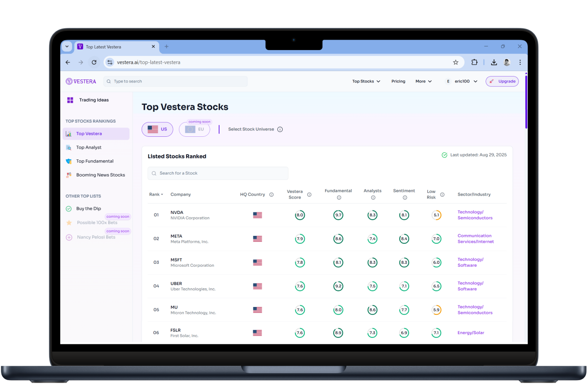588x384 pixels.
Task: Select NVIDIA Corporation company name
Action: [x=190, y=218]
